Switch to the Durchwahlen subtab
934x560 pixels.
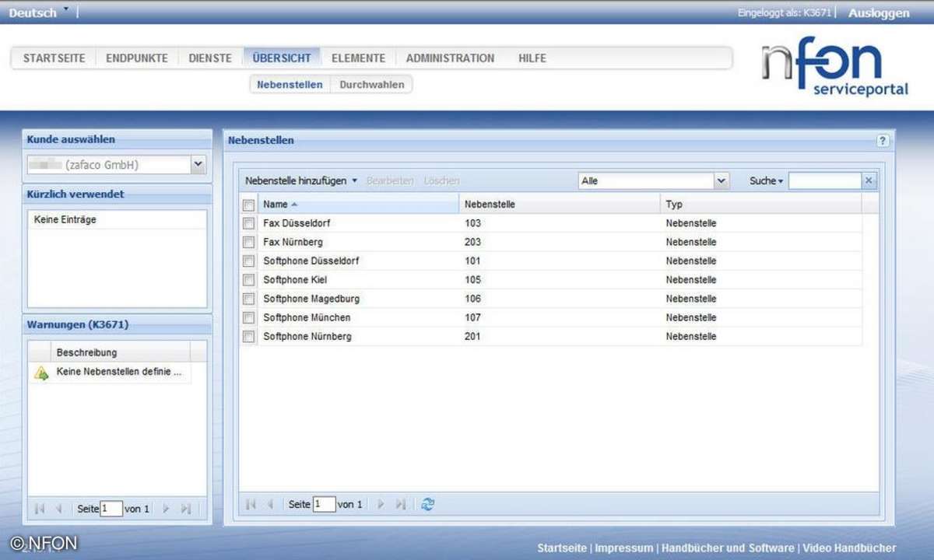click(372, 85)
